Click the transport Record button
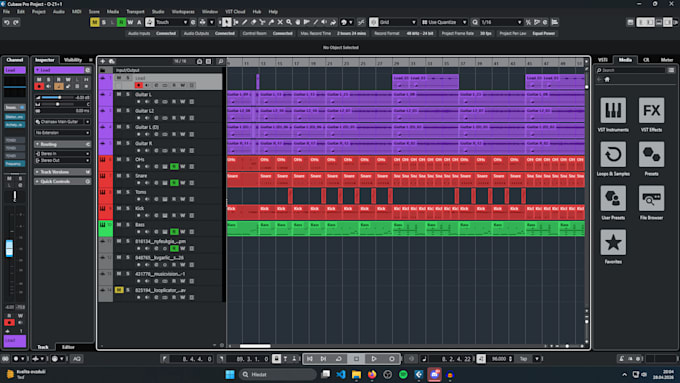 coord(392,359)
